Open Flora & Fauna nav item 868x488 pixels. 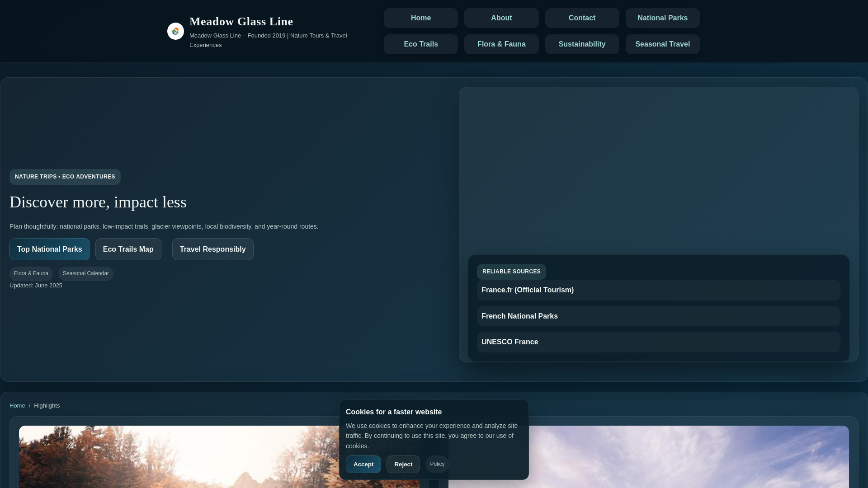tap(501, 44)
